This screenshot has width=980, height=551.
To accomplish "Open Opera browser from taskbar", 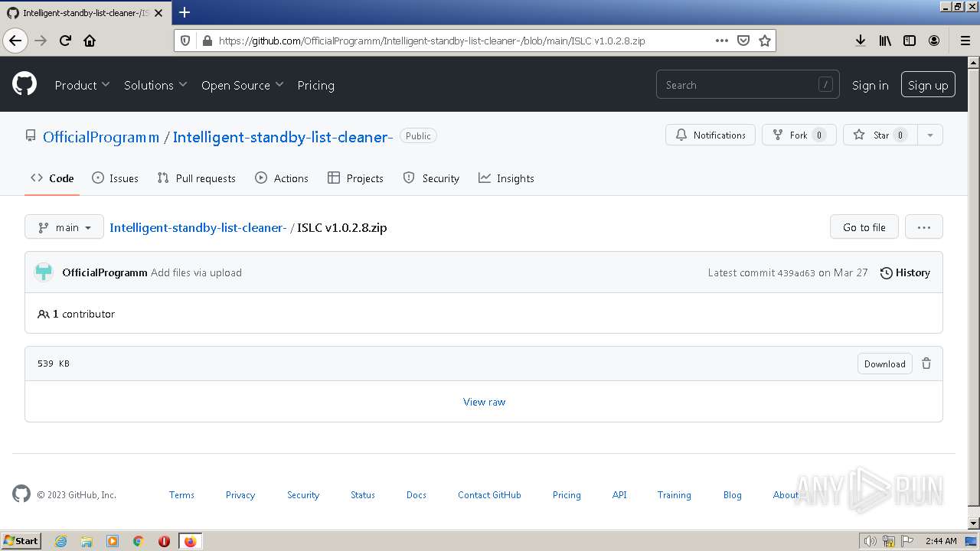I will point(164,541).
